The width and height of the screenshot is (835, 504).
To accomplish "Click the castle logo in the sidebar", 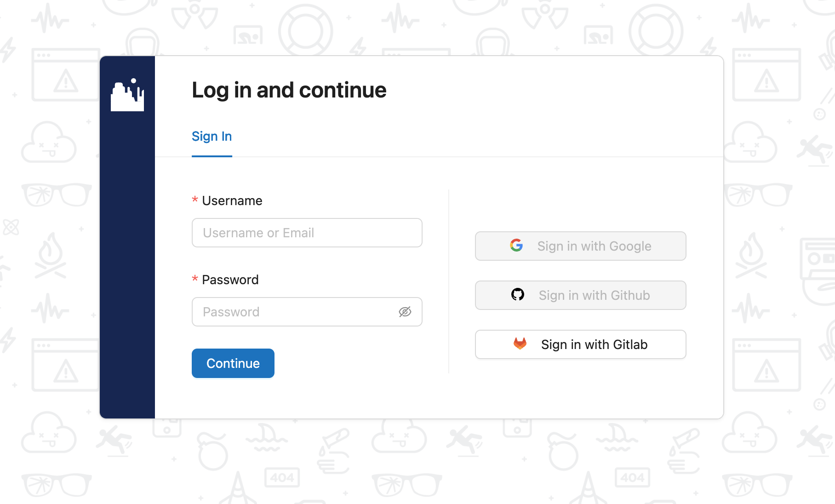I will [127, 95].
